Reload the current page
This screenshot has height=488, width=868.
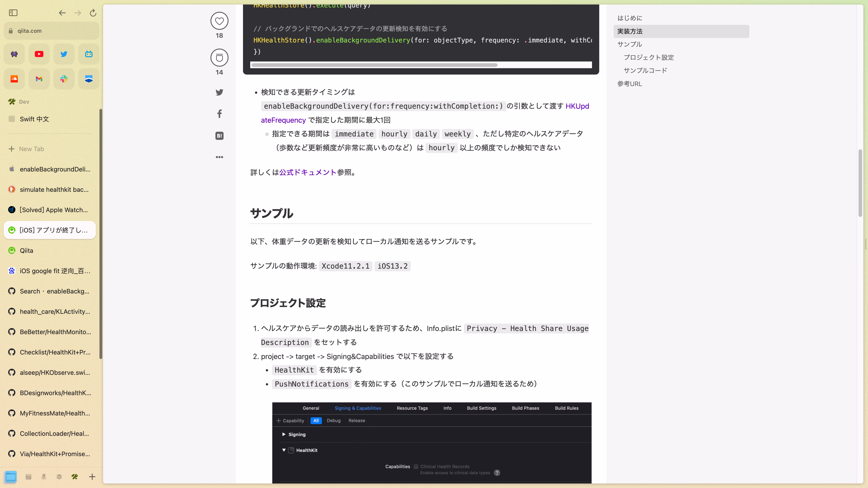click(x=93, y=13)
